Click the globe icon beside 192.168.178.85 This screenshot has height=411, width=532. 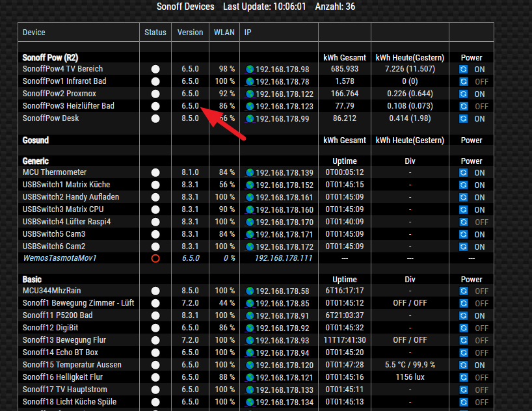pos(250,304)
